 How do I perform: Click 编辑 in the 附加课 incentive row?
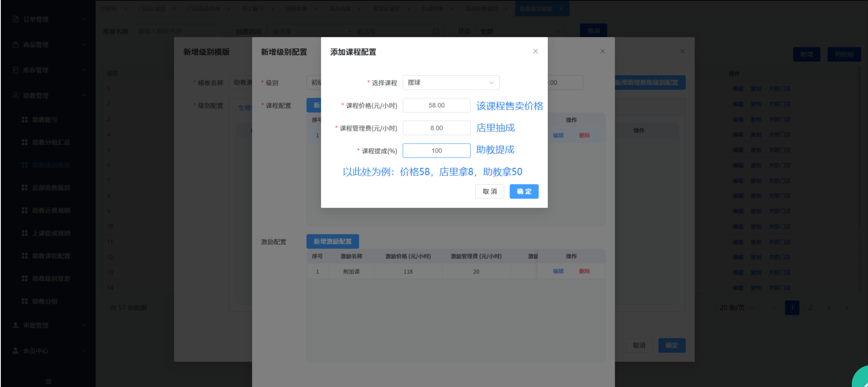[558, 271]
